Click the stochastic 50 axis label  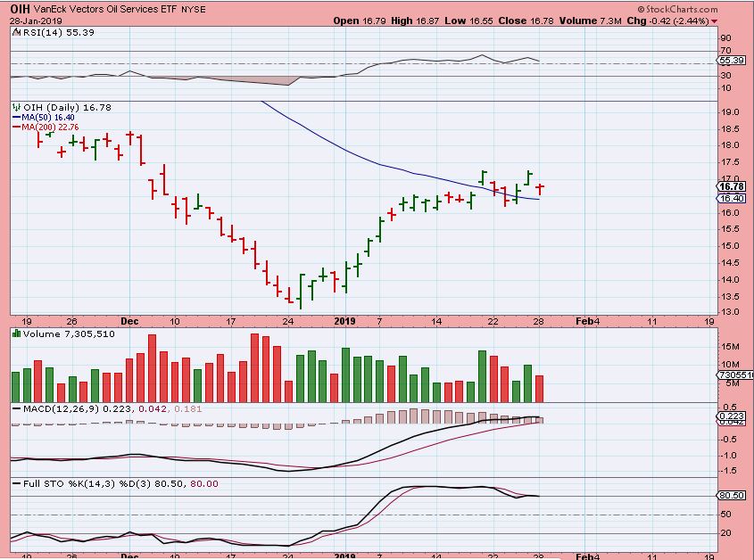pyautogui.click(x=726, y=515)
